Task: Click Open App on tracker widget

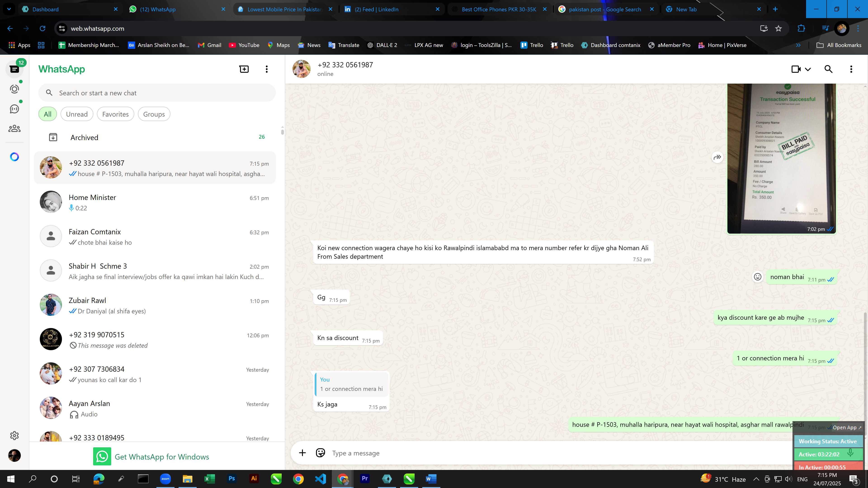Action: pos(847,427)
